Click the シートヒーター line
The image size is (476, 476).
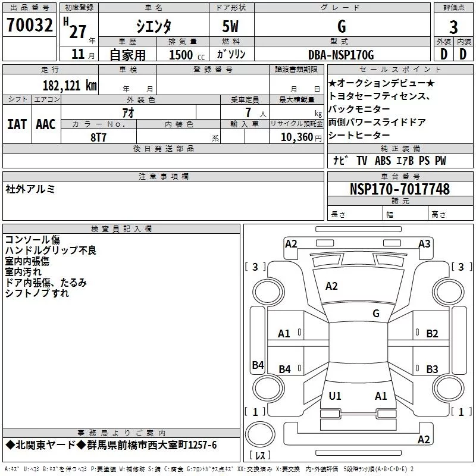(x=359, y=136)
